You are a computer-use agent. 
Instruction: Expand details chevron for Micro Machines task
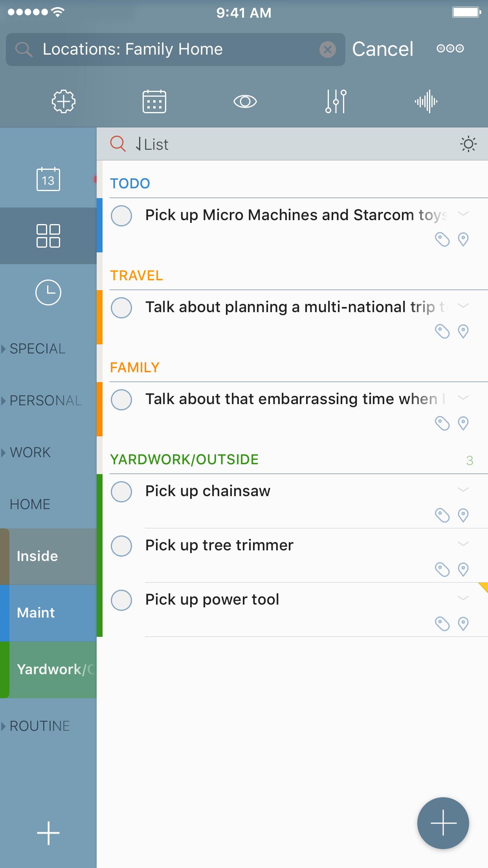(x=463, y=214)
